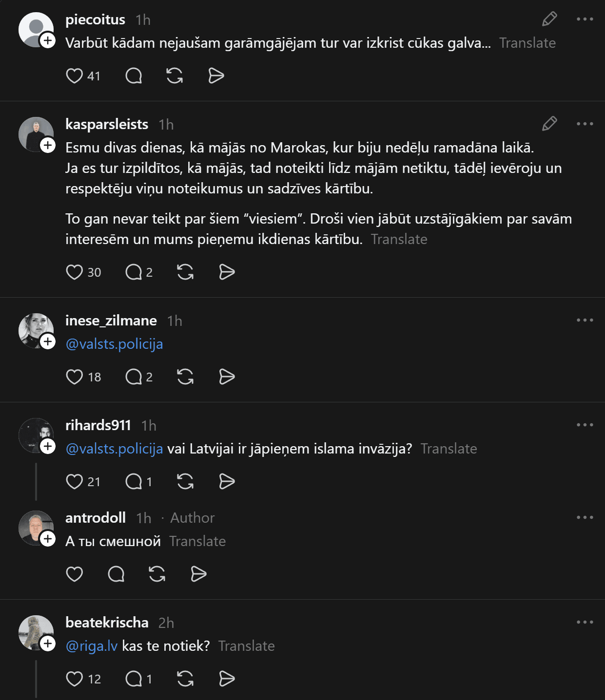Like the post by piecoitus
Image resolution: width=605 pixels, height=700 pixels.
tap(75, 76)
